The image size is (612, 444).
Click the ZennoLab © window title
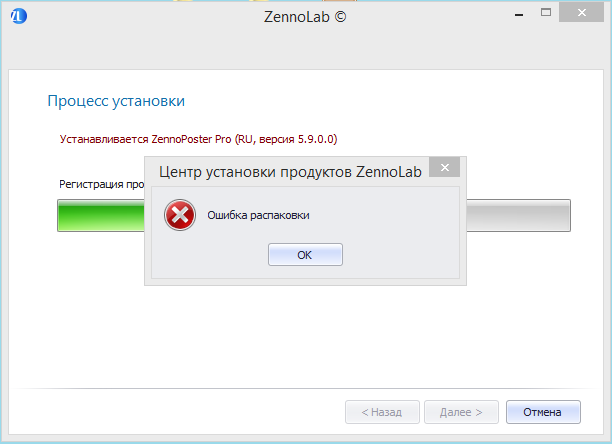point(305,17)
